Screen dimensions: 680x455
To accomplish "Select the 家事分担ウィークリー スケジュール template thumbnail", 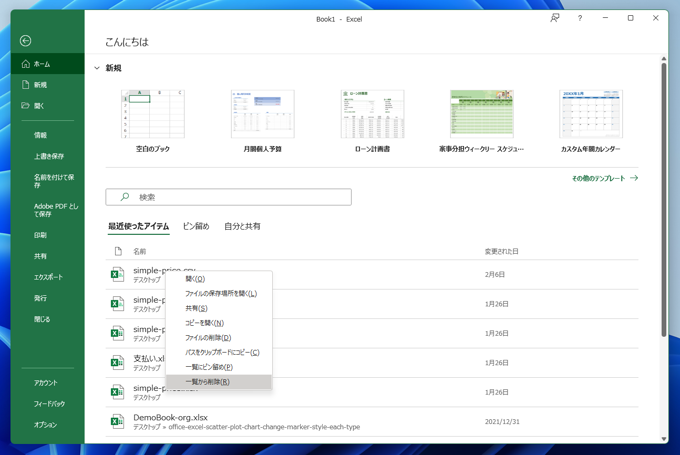I will tap(481, 114).
